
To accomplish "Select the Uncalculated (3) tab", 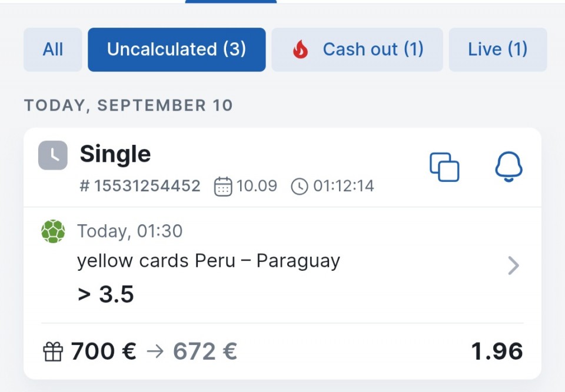I will pos(177,49).
